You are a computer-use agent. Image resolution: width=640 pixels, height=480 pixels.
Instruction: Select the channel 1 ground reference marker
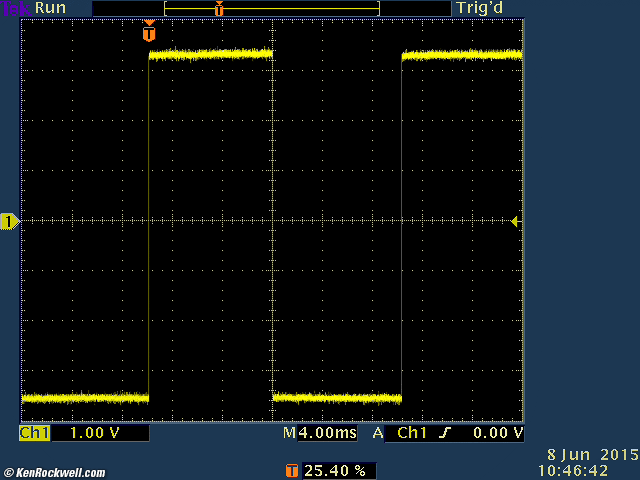tap(10, 221)
